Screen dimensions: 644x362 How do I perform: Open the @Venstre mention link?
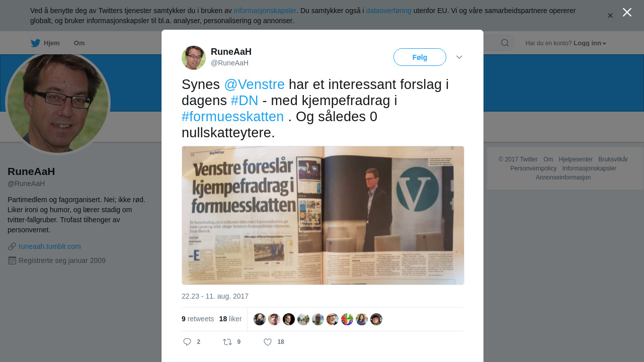pos(254,84)
